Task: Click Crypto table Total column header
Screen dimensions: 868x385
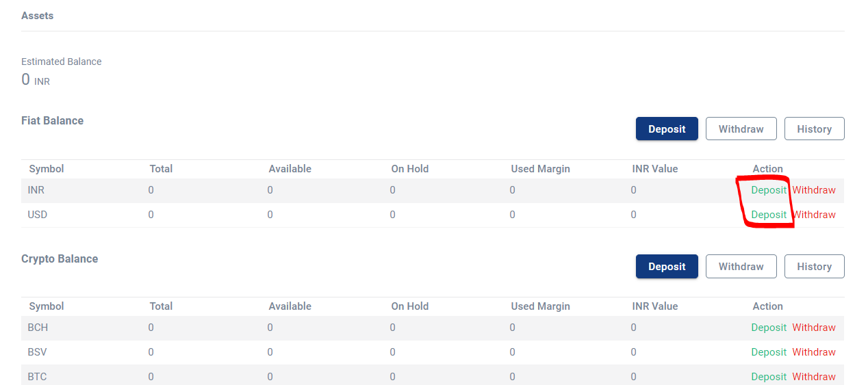Action: [x=162, y=306]
